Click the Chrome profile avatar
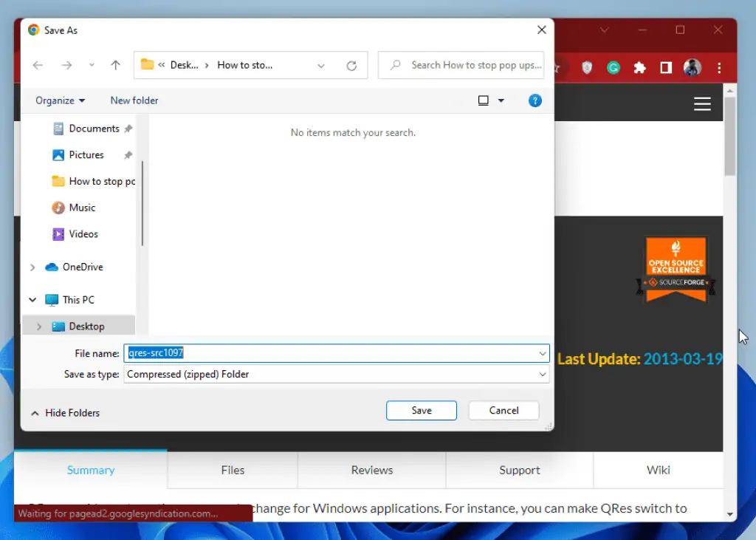 692,67
